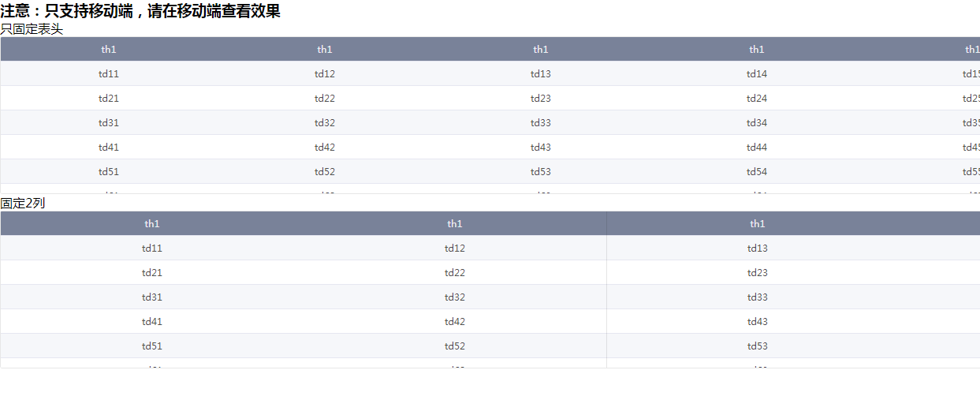Click cell td11 in the top table
980x400 pixels.
point(109,74)
